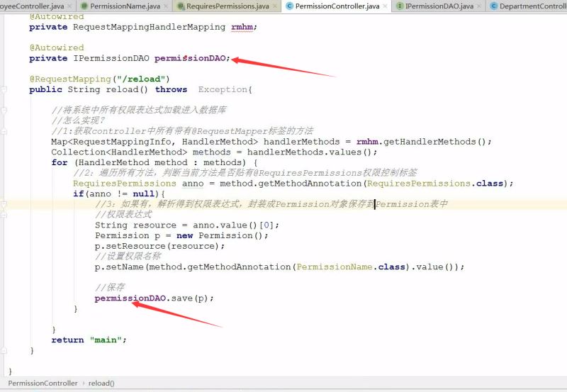The image size is (567, 392).
Task: Fold the comment block at step 3 comment line
Action: tap(5, 204)
